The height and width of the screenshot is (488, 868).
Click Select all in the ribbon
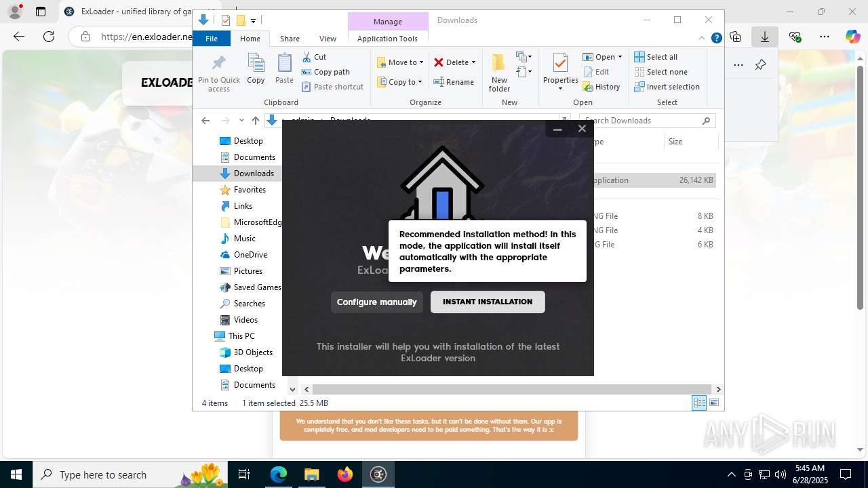[656, 57]
